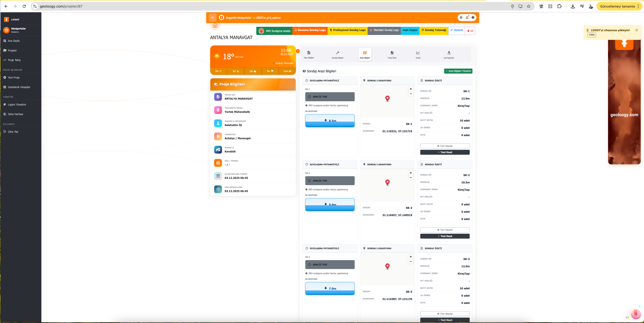
Task: Zoom in on SK-1 location map
Action: pos(411,89)
